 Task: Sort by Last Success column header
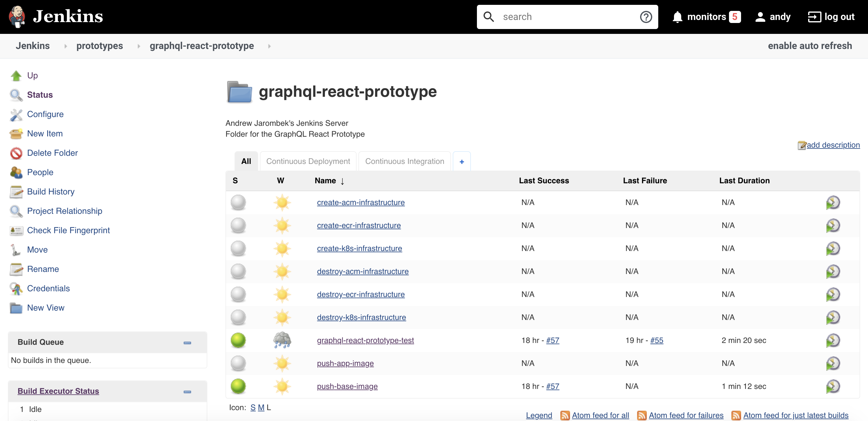pos(543,181)
